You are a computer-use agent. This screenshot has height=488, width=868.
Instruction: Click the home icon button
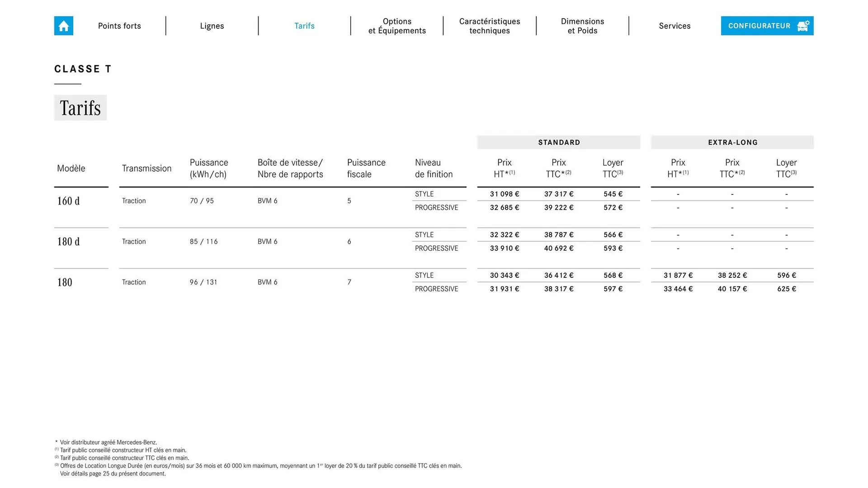(63, 26)
